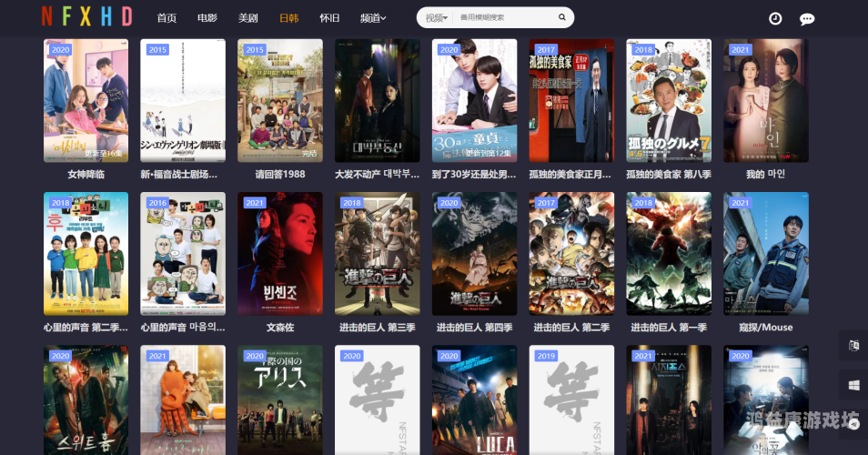Click the language translate icon on right sidebar

pos(853,346)
